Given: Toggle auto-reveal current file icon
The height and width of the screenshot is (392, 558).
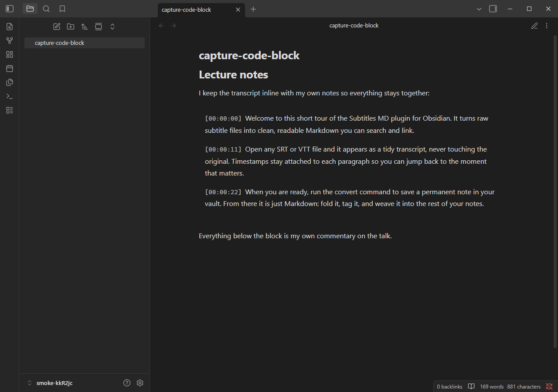Looking at the screenshot, I should click(99, 27).
